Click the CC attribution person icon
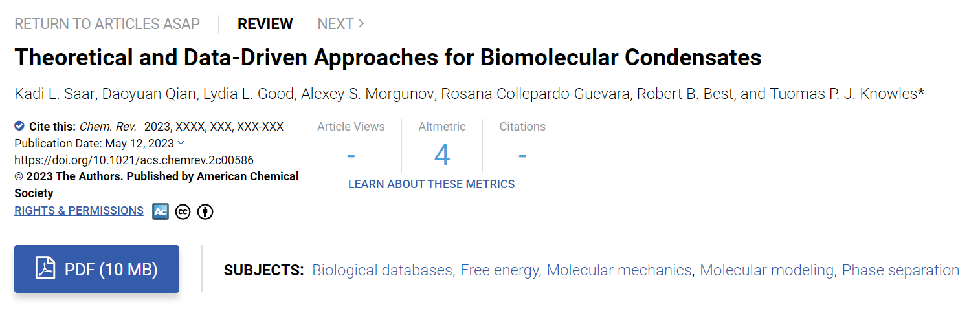Image resolution: width=980 pixels, height=320 pixels. [205, 211]
